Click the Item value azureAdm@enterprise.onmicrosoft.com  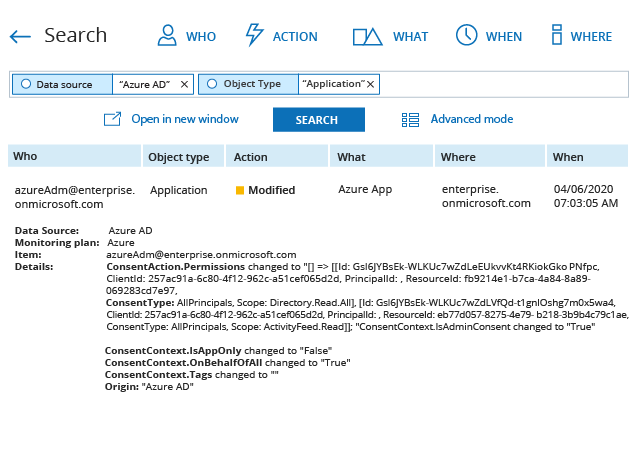click(x=201, y=254)
